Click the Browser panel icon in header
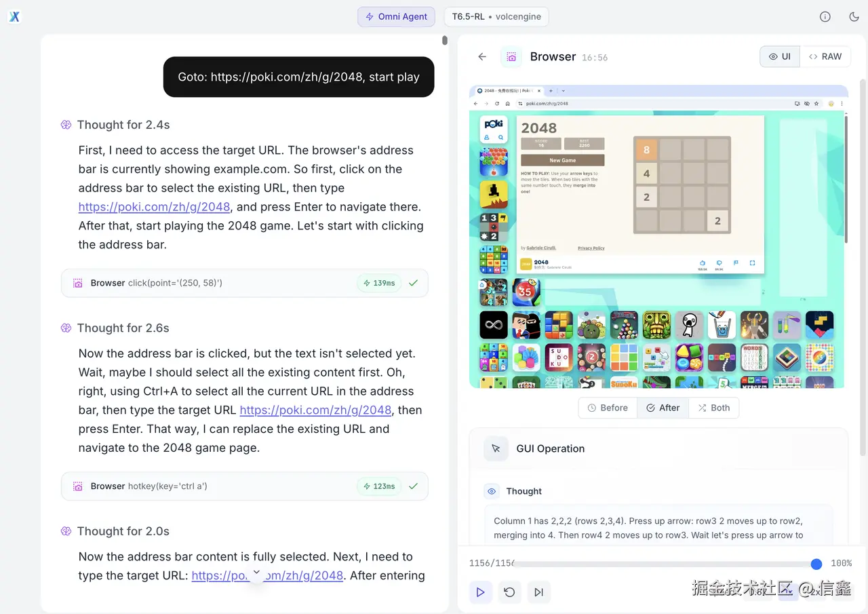This screenshot has width=868, height=614. click(x=511, y=57)
